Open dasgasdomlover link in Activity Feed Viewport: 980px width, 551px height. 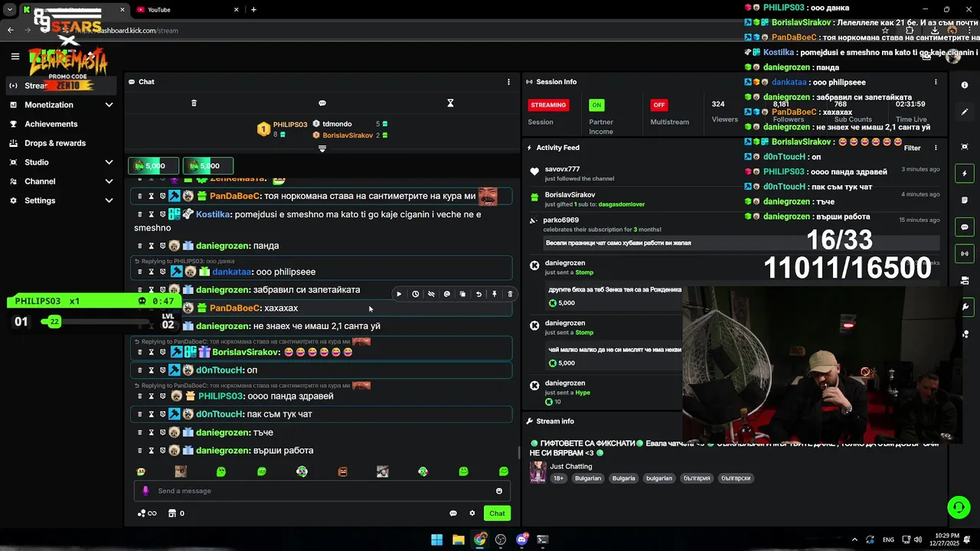tap(621, 204)
